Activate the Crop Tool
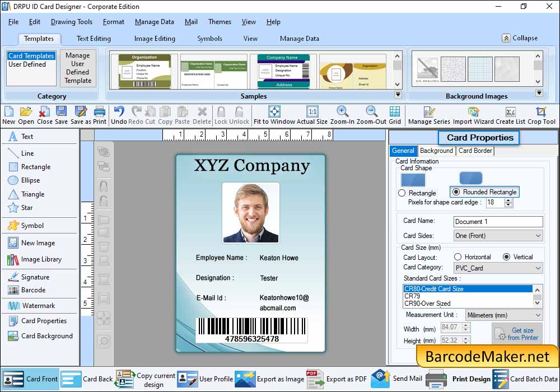560x392 pixels. point(542,115)
